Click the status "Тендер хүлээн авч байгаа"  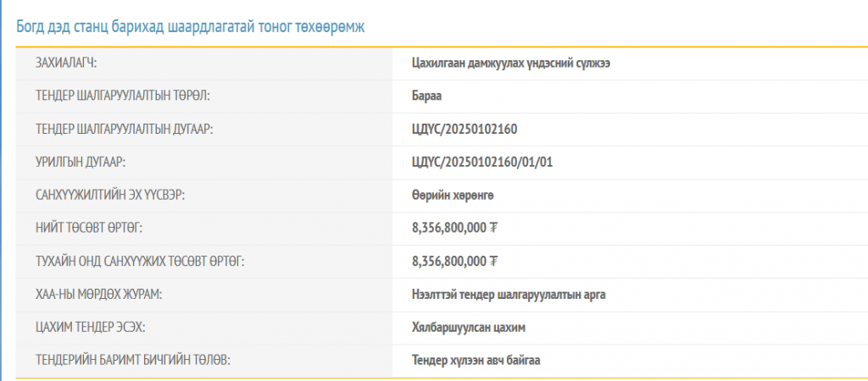476,360
